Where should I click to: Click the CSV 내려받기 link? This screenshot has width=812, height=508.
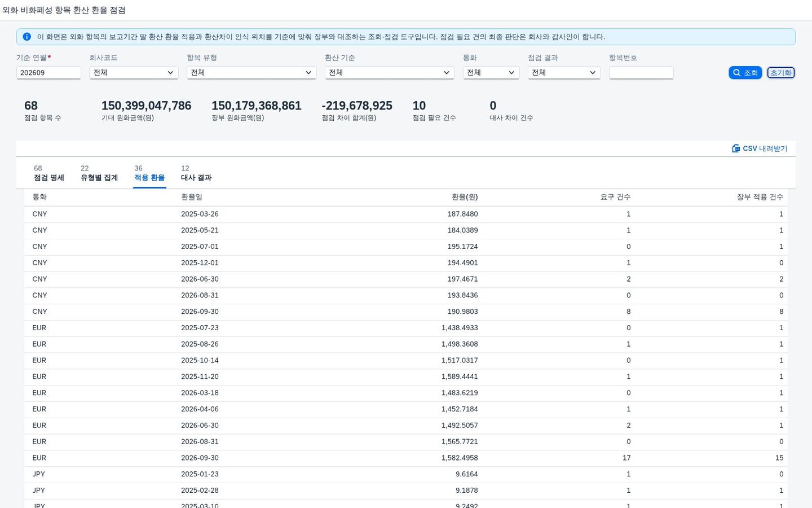tap(760, 148)
